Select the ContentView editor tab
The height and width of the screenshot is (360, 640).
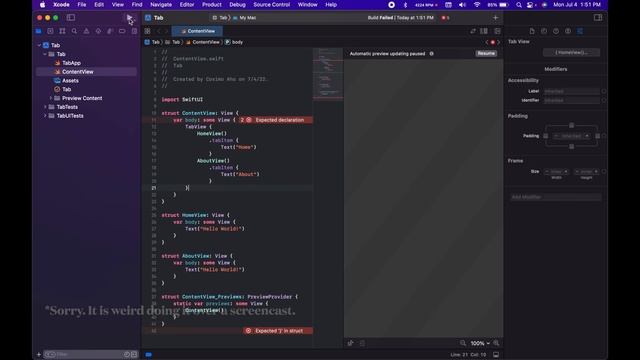coord(198,31)
